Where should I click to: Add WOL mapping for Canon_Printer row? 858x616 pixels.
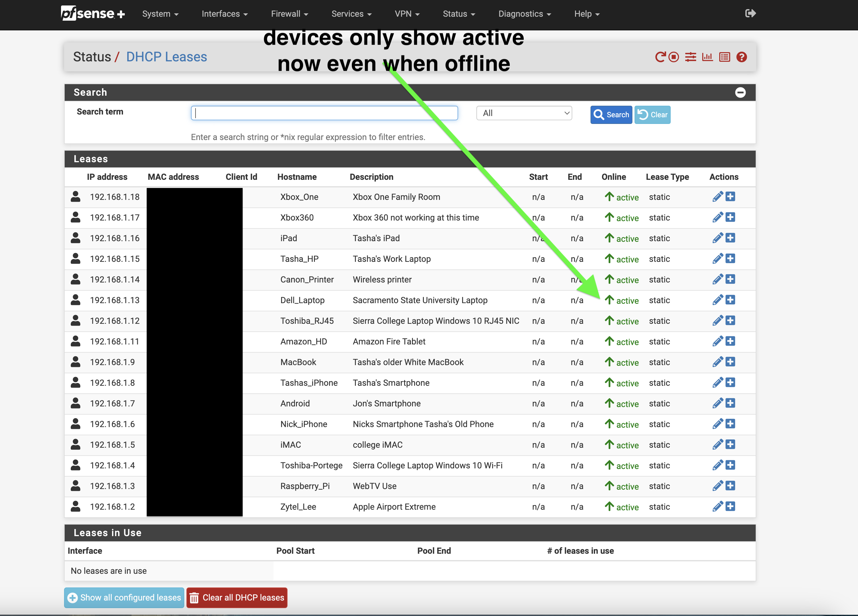(x=730, y=279)
